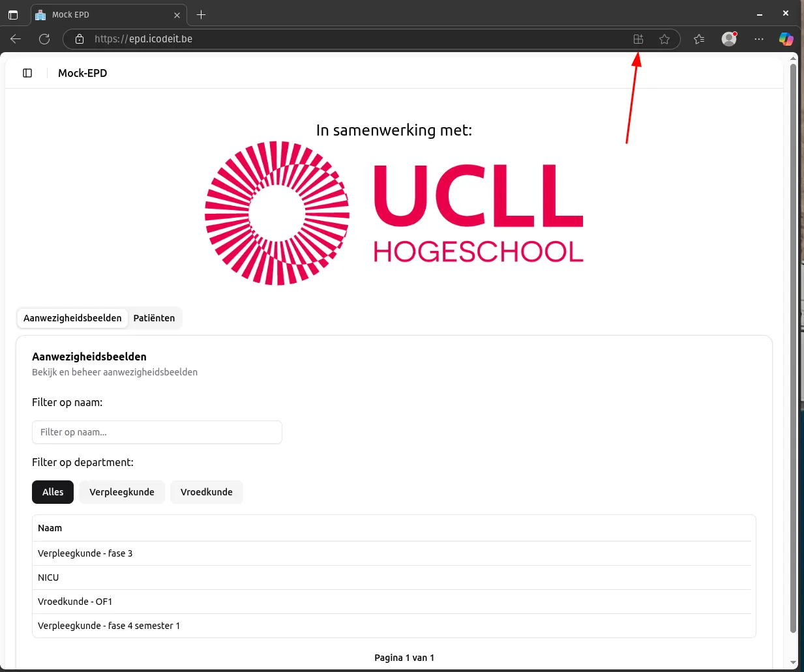The image size is (804, 672).
Task: Select the Alles department filter
Action: coord(53,492)
